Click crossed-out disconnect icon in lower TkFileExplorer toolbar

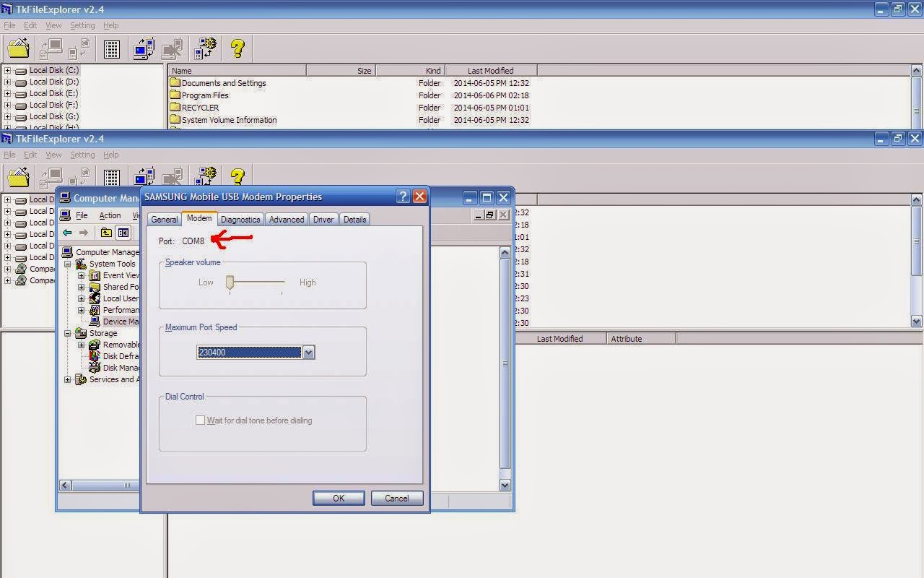173,176
